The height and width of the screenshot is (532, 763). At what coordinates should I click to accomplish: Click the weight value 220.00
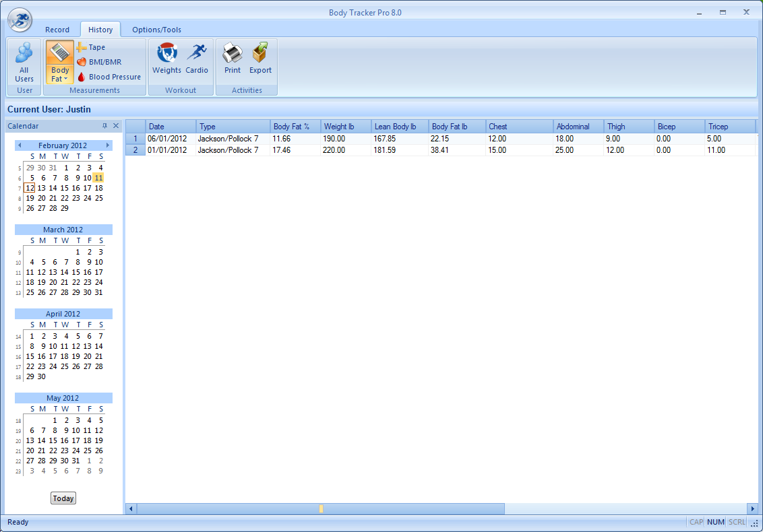click(x=346, y=150)
